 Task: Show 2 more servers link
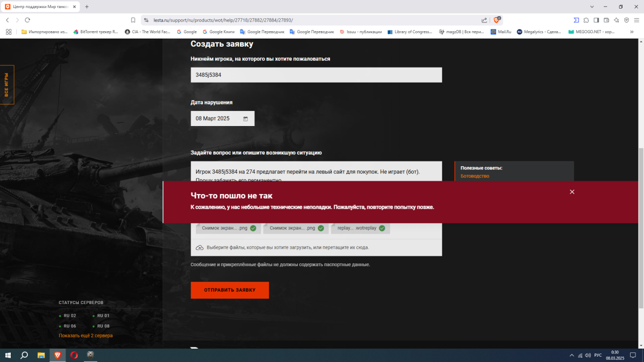tap(86, 336)
